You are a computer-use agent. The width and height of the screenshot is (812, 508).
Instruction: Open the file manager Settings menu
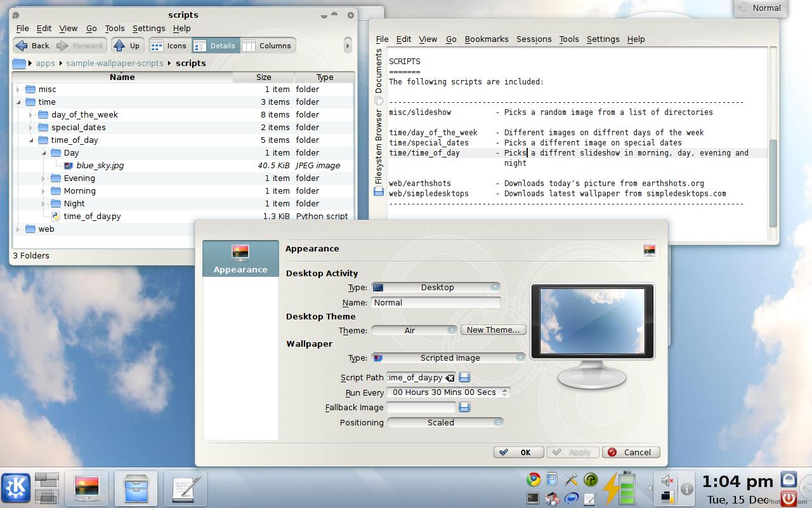click(148, 28)
